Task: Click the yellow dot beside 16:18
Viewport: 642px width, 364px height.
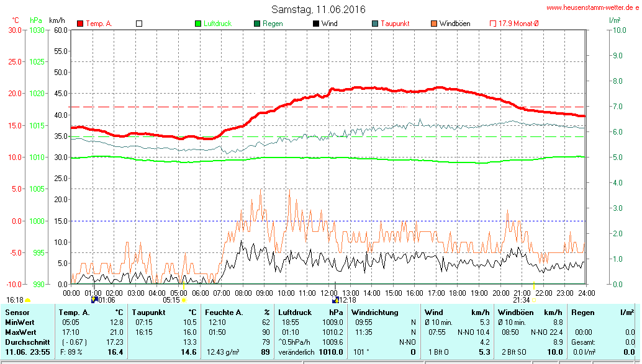Action: pyautogui.click(x=27, y=300)
